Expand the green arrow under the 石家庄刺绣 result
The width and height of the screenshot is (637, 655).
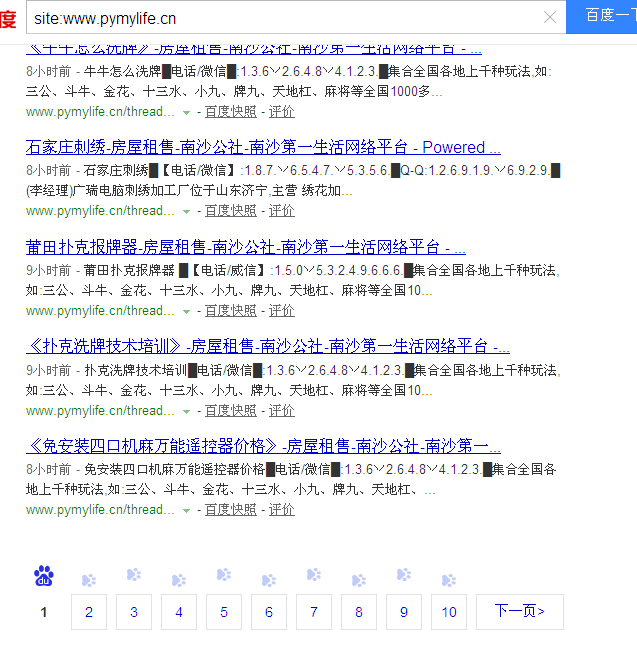tap(187, 212)
